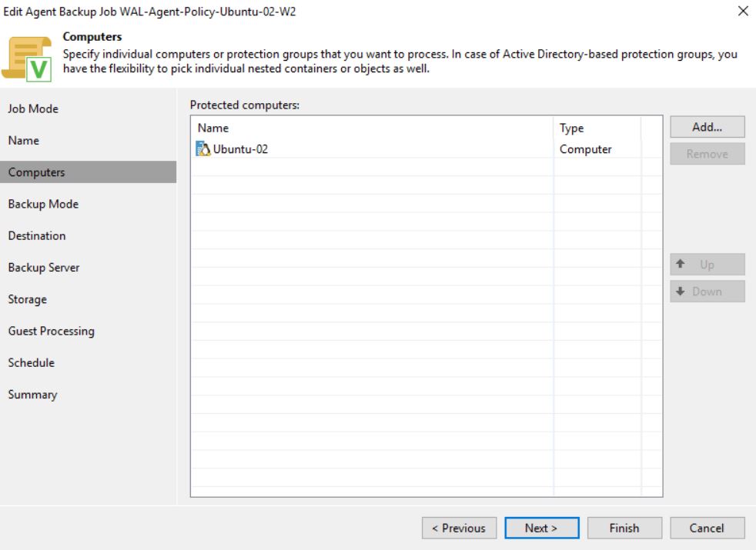Image resolution: width=756 pixels, height=550 pixels.
Task: Click the Veeam backup job wizard icon
Action: pos(27,58)
